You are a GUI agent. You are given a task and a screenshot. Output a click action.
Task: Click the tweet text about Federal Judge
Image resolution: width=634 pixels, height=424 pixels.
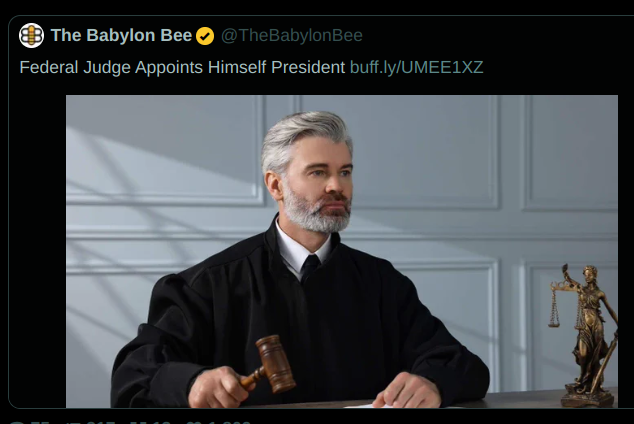[x=182, y=67]
